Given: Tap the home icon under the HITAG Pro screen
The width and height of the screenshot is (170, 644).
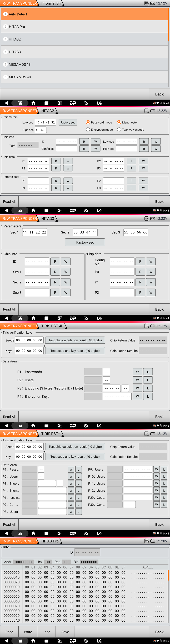Looking at the screenshot, I should pos(33,641).
